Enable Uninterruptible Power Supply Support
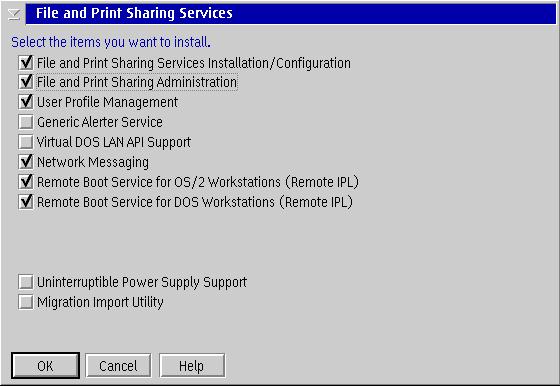560x386 pixels. [26, 282]
